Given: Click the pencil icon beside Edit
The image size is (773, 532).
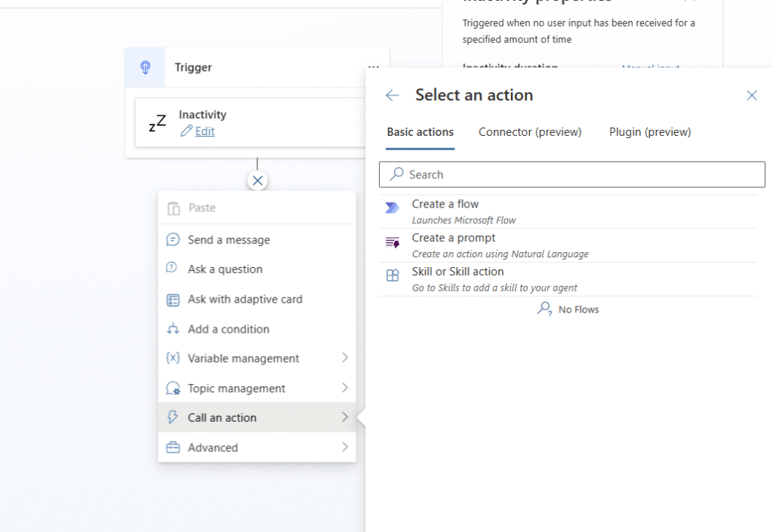Looking at the screenshot, I should 186,131.
